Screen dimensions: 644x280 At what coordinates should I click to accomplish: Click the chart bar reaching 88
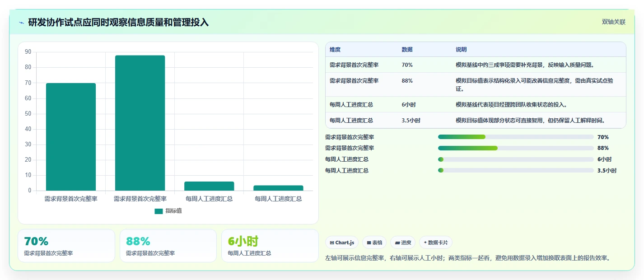coord(140,123)
